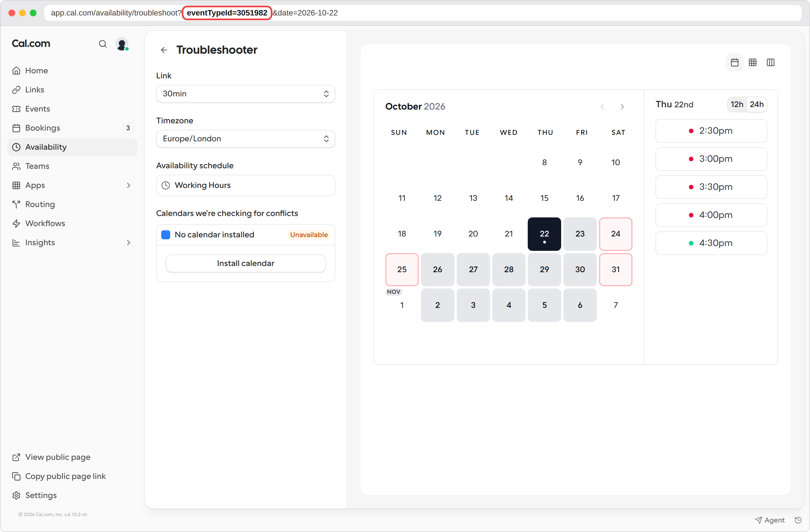810x532 pixels.
Task: Switch time format to 24h
Action: [756, 104]
